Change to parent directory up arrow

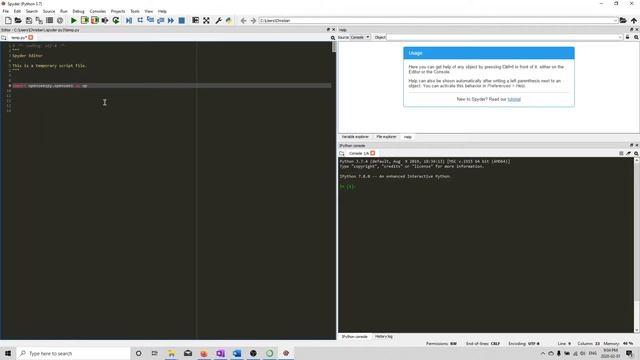[x=633, y=20]
